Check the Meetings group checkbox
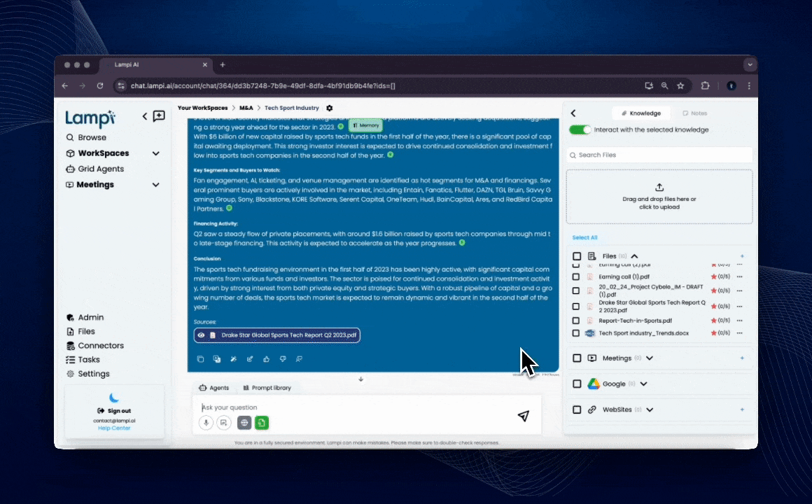Image resolution: width=812 pixels, height=504 pixels. coord(577,358)
